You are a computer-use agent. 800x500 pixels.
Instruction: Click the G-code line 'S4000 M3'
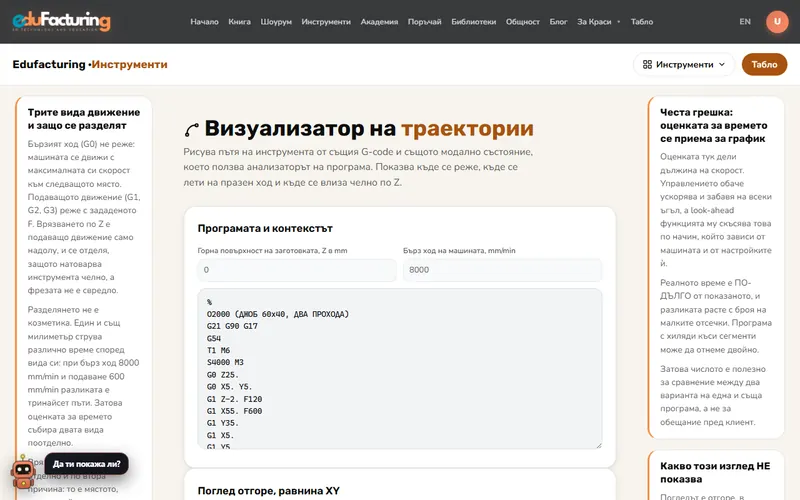point(225,362)
